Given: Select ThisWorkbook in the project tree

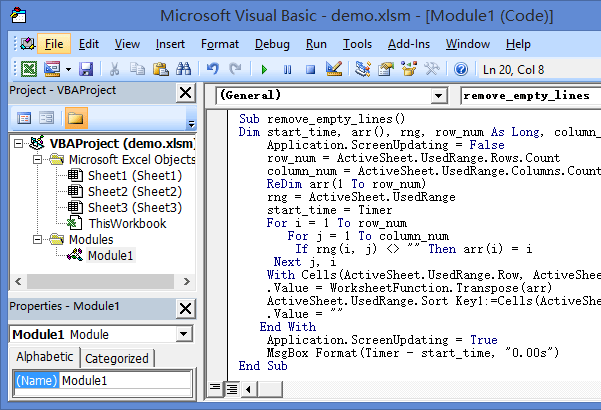Looking at the screenshot, I should coord(127,224).
